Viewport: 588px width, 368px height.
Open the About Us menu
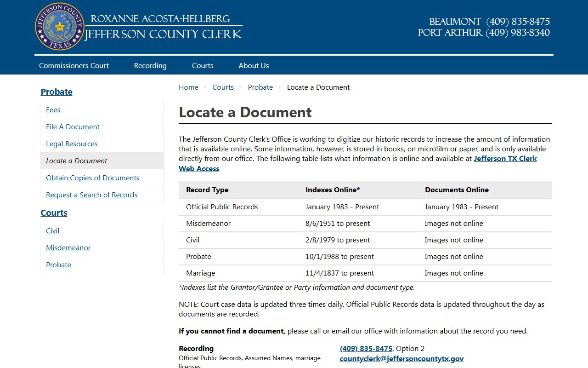pyautogui.click(x=254, y=65)
